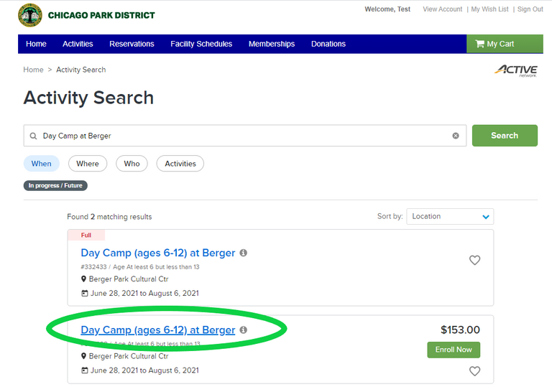
Task: Click the Chicago Park District logo
Action: point(30,15)
